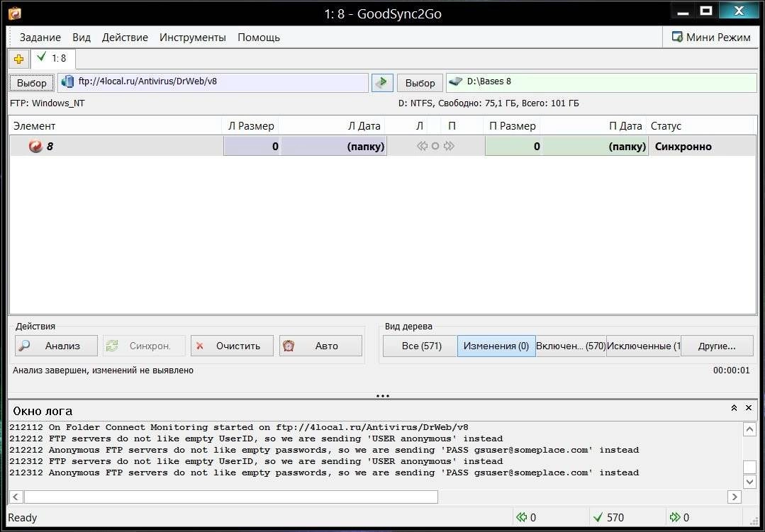Set left-direction arrow for item 8
The image size is (765, 532).
(423, 147)
